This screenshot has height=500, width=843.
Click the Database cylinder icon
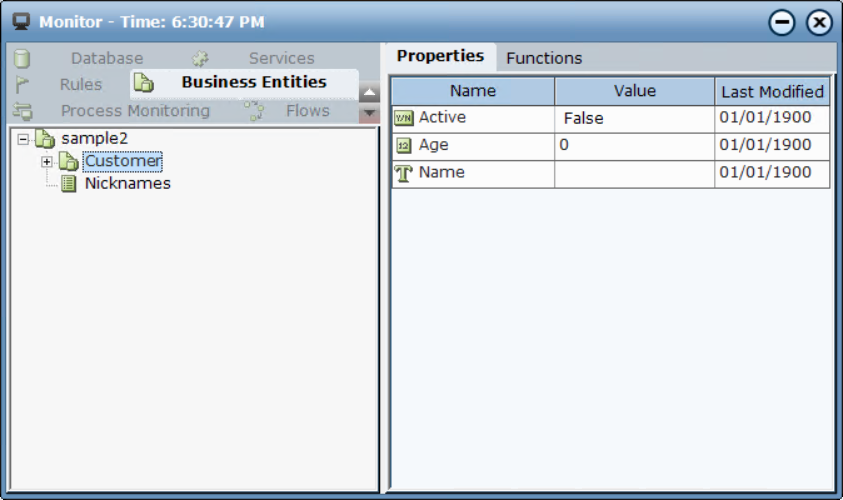pos(22,59)
